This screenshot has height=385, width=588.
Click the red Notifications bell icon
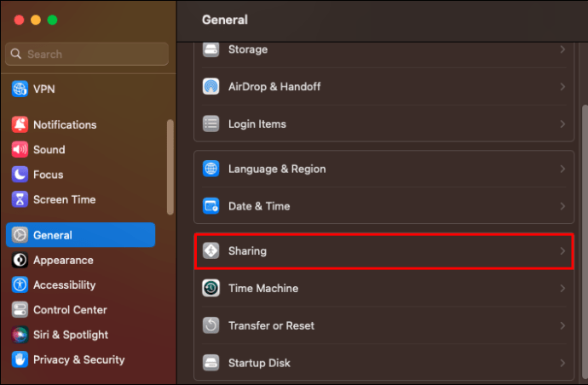tap(20, 124)
